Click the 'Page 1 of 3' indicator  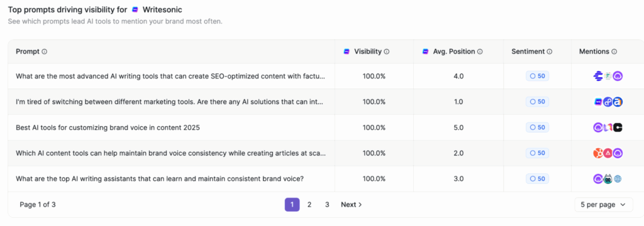(37, 205)
